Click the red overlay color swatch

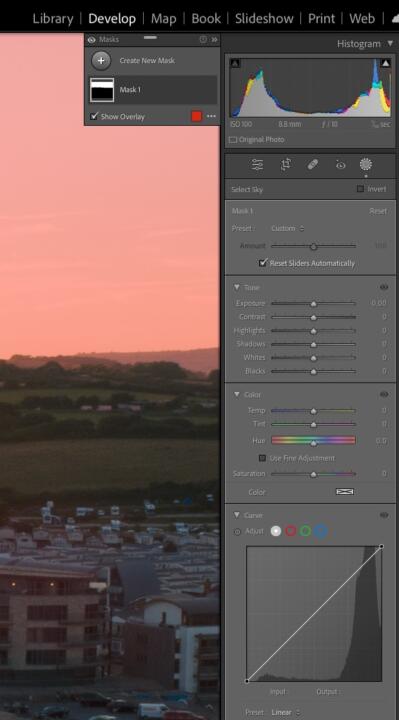[x=197, y=116]
